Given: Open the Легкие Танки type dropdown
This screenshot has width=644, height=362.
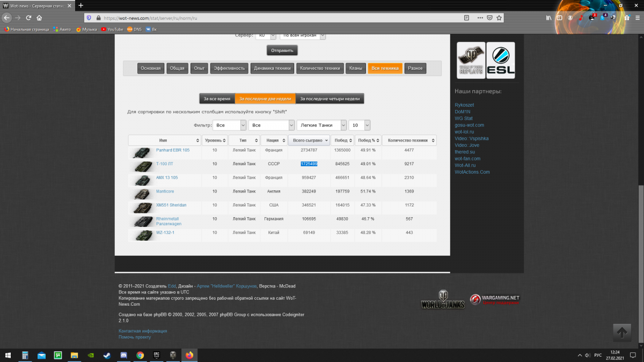Looking at the screenshot, I should 321,125.
